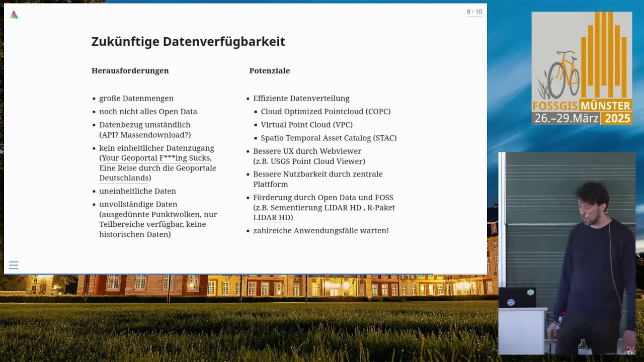Click Bessere Nutzbarkeit durch zentrale Plattform
This screenshot has width=644, height=362.
318,179
